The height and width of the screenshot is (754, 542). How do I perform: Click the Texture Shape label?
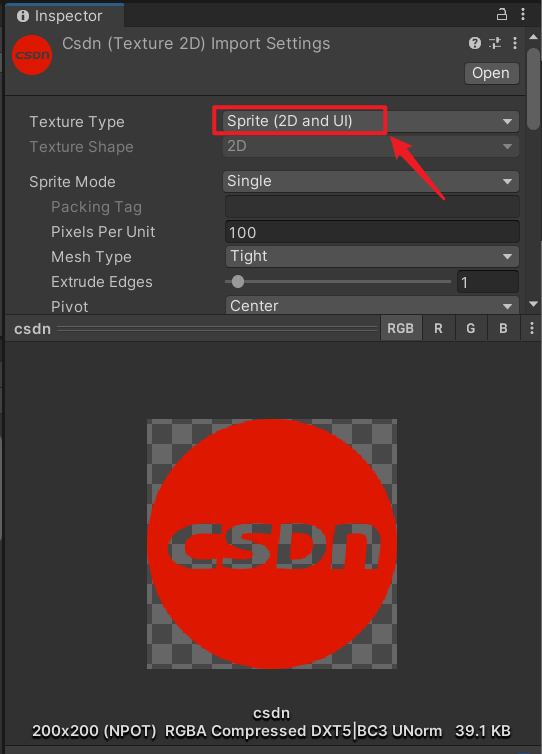click(x=81, y=147)
